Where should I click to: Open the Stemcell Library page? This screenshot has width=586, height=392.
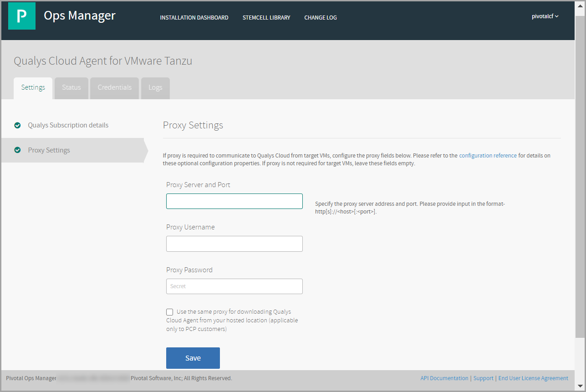click(266, 18)
